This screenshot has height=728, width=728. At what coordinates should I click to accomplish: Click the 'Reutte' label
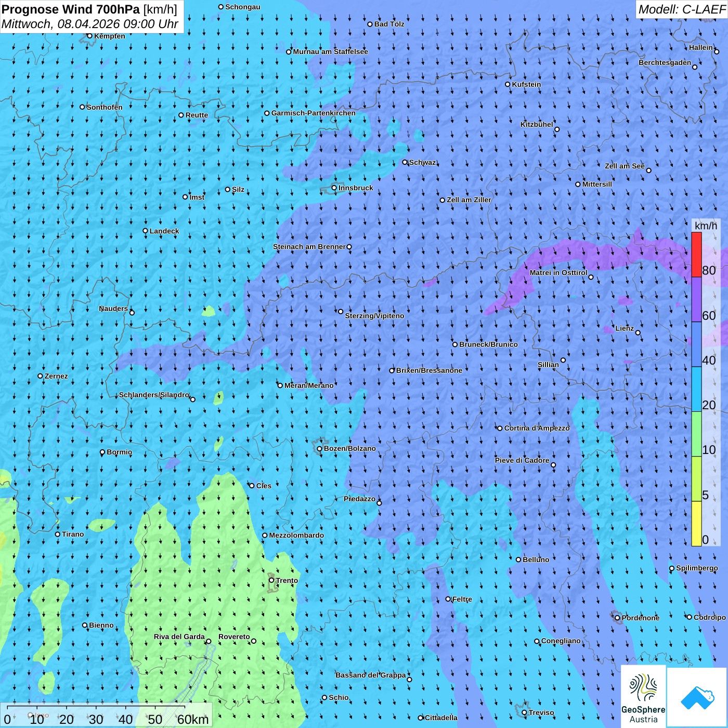(197, 115)
